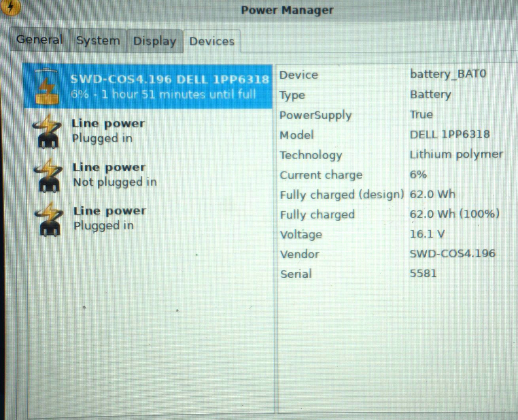Image resolution: width=518 pixels, height=420 pixels.
Task: Click the Current charge label
Action: (x=321, y=175)
